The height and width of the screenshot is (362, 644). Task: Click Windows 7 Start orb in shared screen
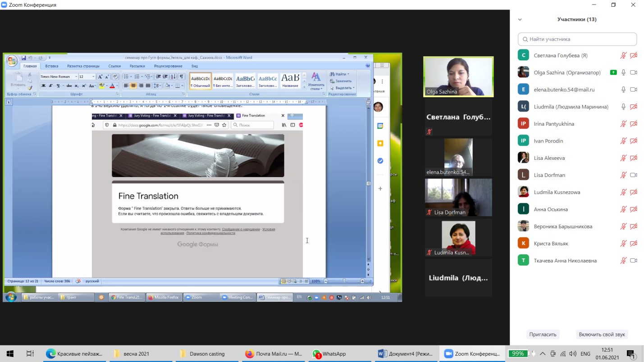tap(11, 297)
